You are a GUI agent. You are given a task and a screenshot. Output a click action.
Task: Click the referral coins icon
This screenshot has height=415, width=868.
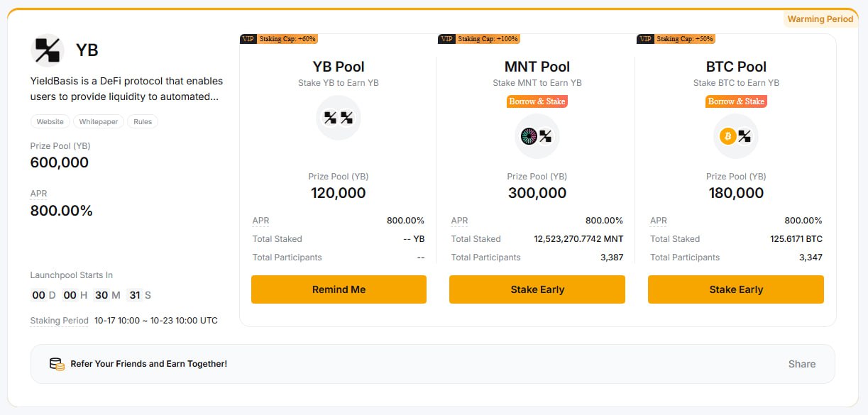tap(57, 364)
